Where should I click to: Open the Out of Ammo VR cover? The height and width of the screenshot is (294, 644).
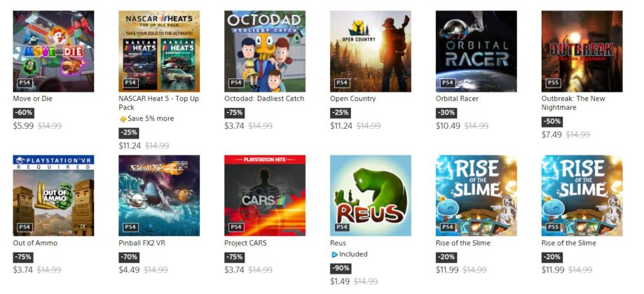[x=53, y=195]
